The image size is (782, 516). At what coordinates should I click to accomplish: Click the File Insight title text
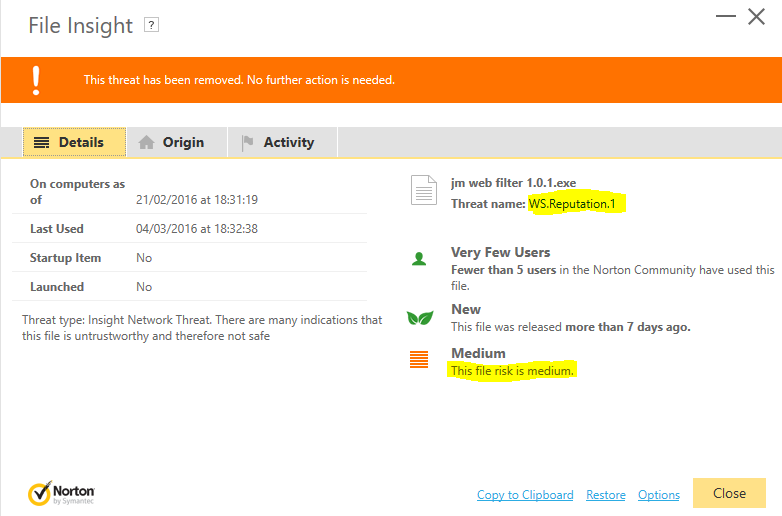[x=80, y=25]
